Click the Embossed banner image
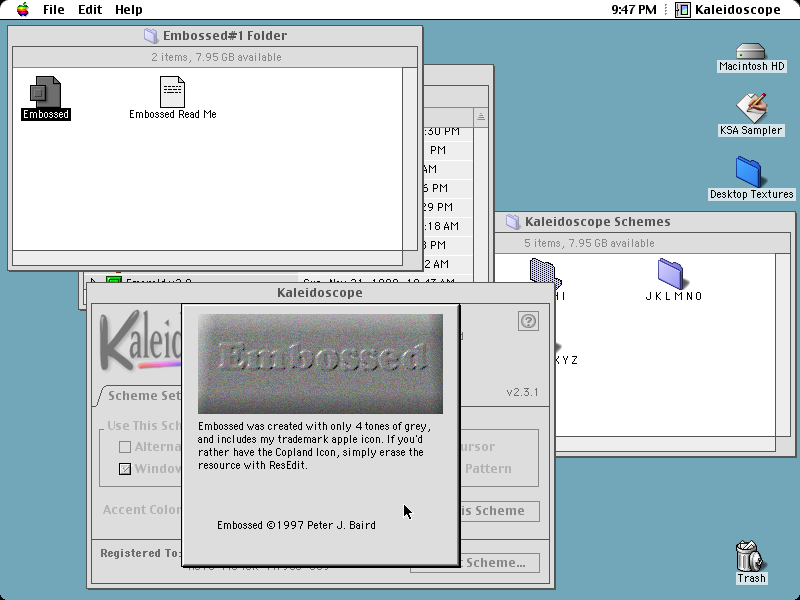The image size is (800, 600). coord(320,364)
